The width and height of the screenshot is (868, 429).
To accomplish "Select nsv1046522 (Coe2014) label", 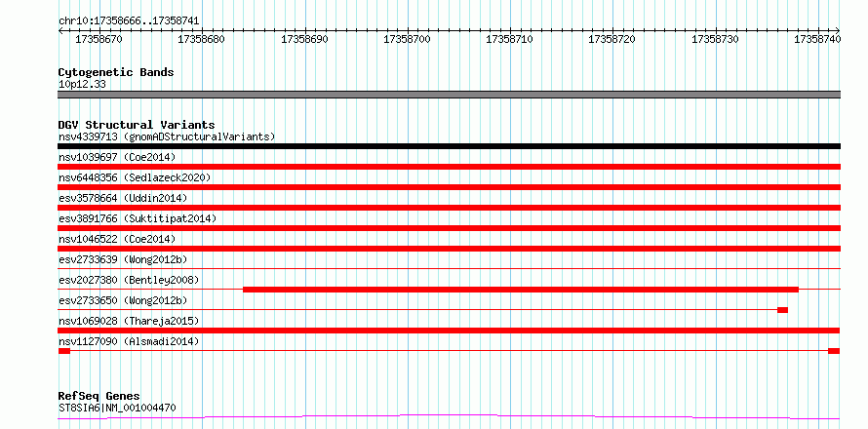I will tap(117, 239).
